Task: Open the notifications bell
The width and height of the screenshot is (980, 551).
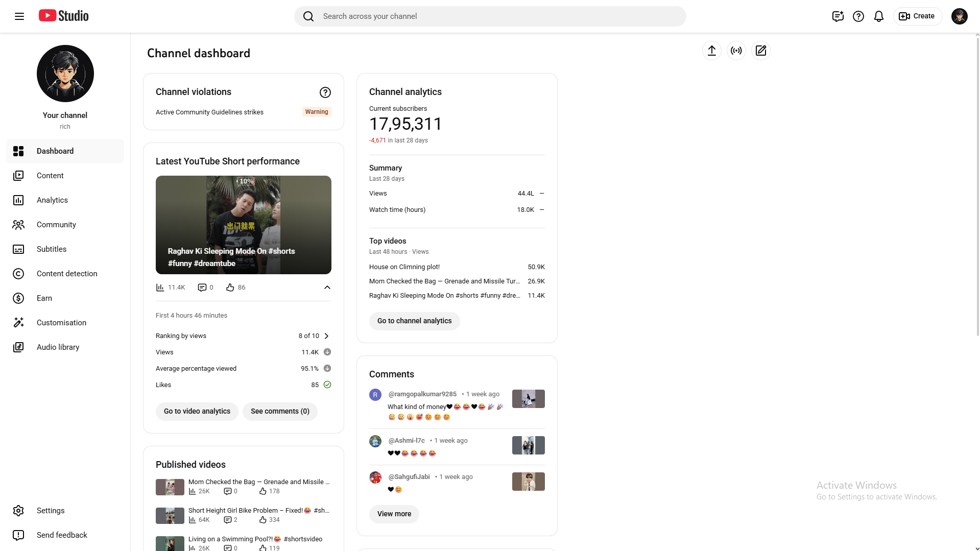Action: tap(878, 16)
